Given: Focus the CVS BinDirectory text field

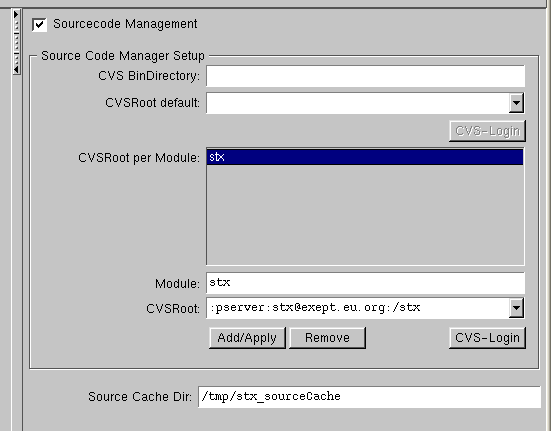Looking at the screenshot, I should pyautogui.click(x=365, y=76).
